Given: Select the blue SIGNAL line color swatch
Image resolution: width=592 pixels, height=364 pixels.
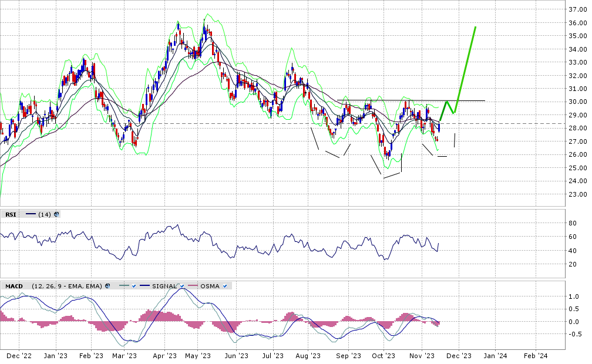Looking at the screenshot, I should pyautogui.click(x=144, y=286).
